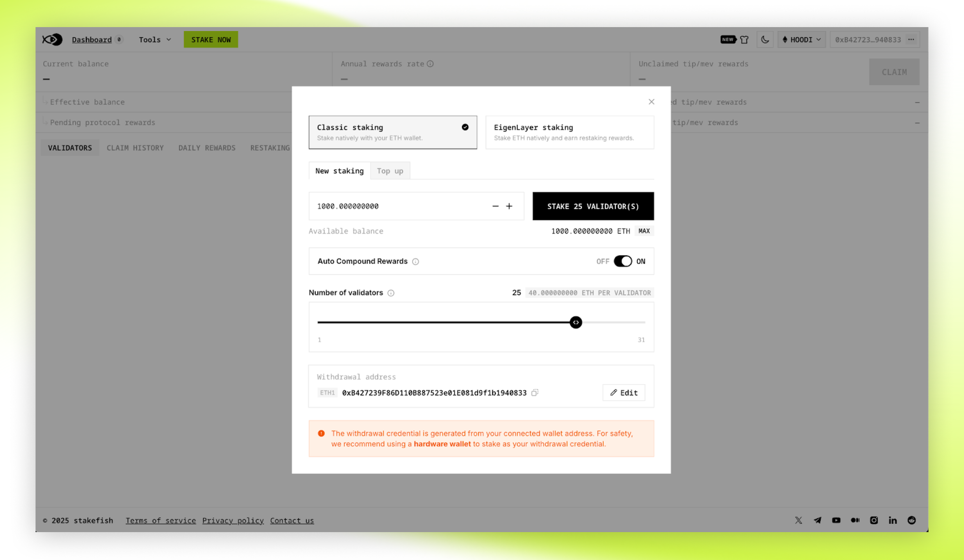Click the merch t-shirt icon
964x560 pixels.
(x=744, y=40)
